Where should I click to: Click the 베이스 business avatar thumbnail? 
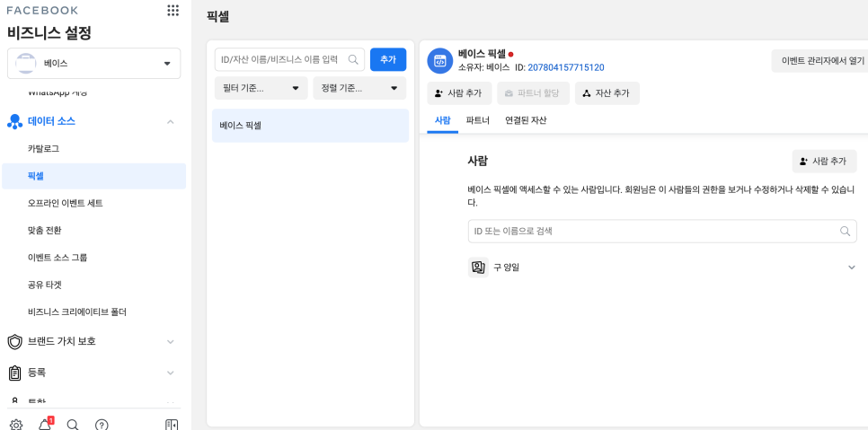click(26, 64)
